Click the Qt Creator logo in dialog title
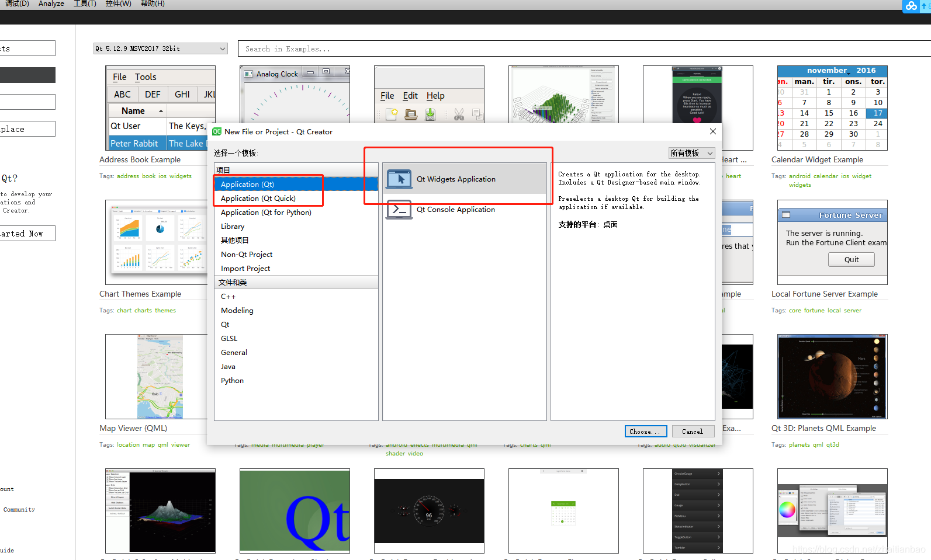The width and height of the screenshot is (931, 560). (217, 131)
